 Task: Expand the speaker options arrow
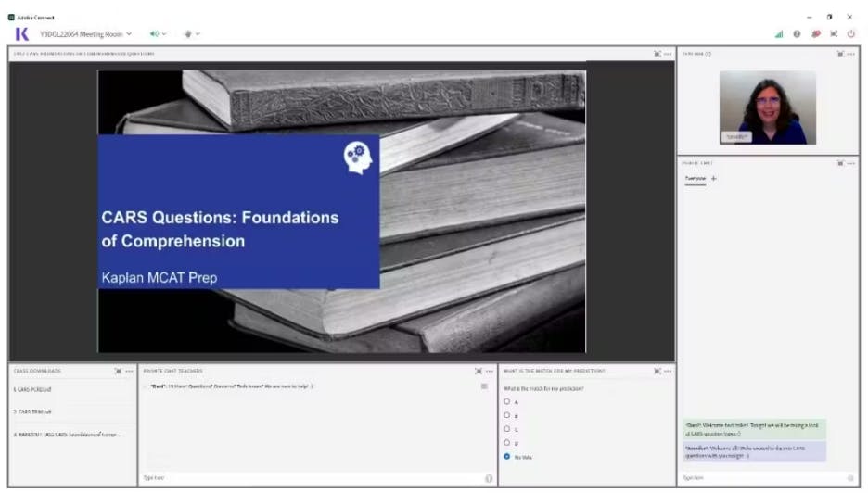pos(164,34)
